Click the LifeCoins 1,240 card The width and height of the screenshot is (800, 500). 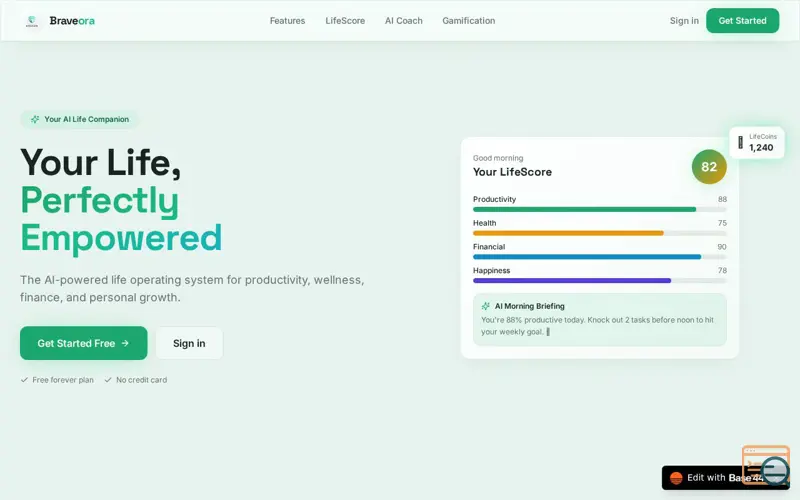click(x=757, y=142)
